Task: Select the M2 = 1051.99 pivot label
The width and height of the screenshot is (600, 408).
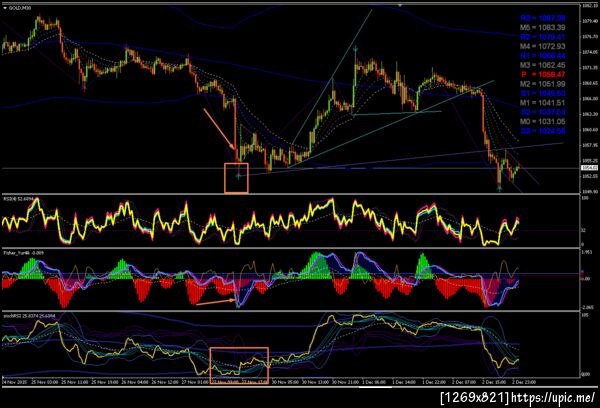Action: [542, 84]
